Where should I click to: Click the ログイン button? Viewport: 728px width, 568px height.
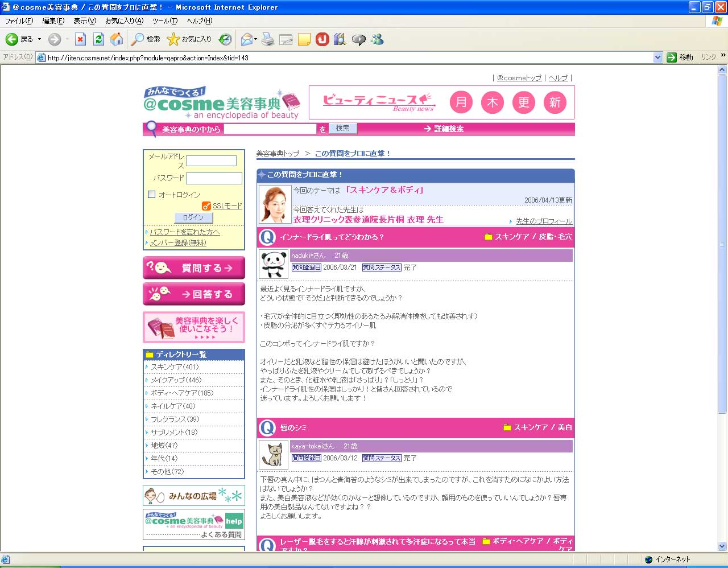tap(193, 217)
